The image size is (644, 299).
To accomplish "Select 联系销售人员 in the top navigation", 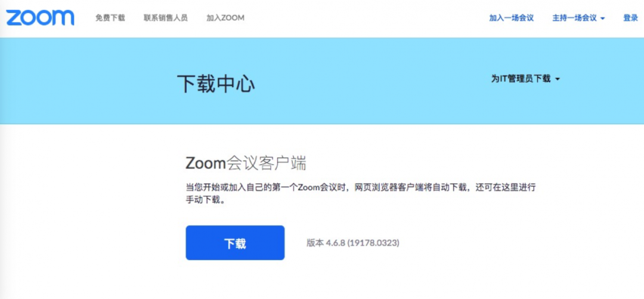I will (x=166, y=18).
